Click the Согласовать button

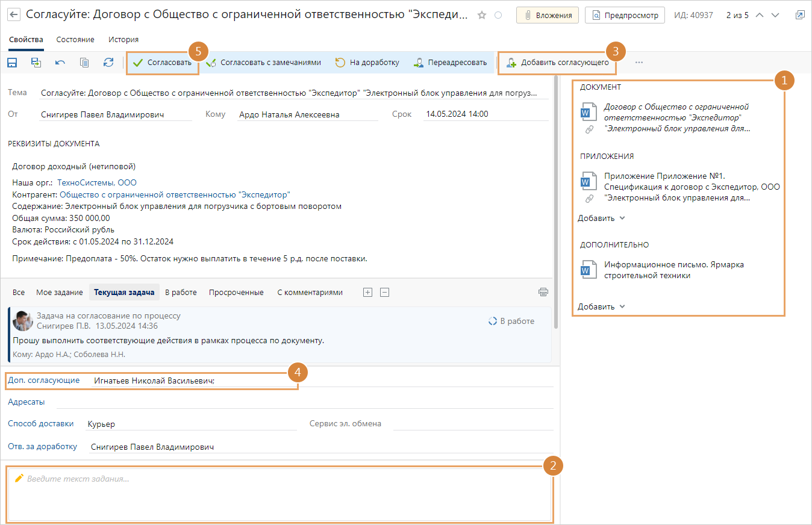(x=163, y=62)
